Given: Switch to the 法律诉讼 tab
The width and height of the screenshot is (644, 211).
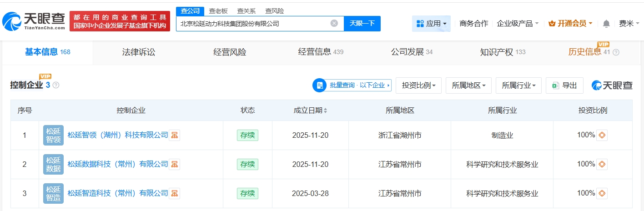Looking at the screenshot, I should pos(139,52).
